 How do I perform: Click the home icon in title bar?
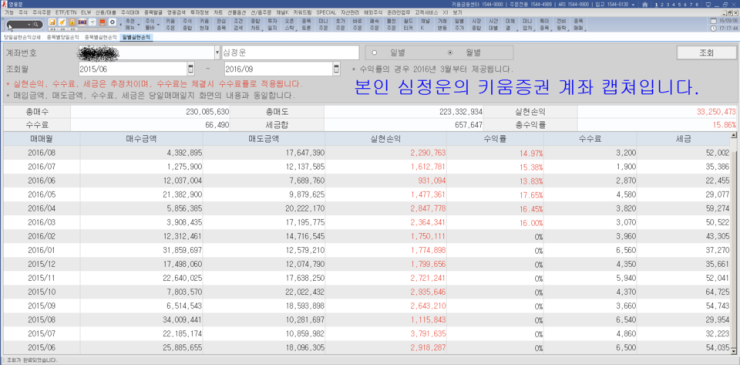[x=646, y=4]
